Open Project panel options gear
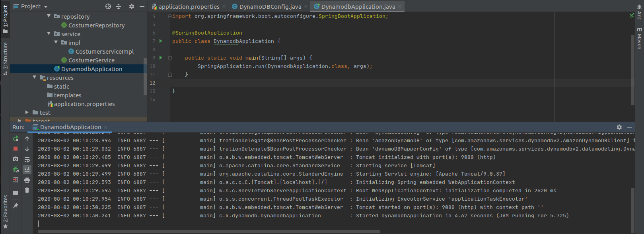Screen dimensions: 644x234 pyautogui.click(x=132, y=6)
